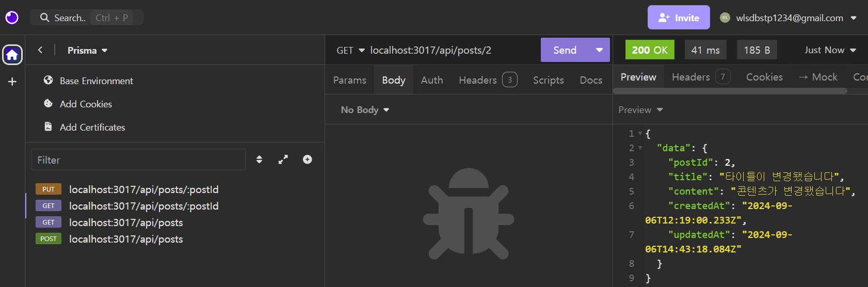Open the Insomnia logo menu
Image resolution: width=868 pixels, height=287 pixels.
click(12, 18)
